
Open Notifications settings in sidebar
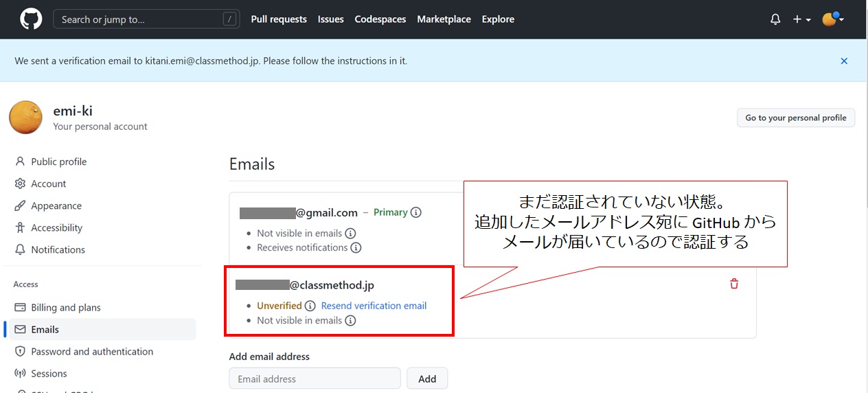tap(58, 249)
